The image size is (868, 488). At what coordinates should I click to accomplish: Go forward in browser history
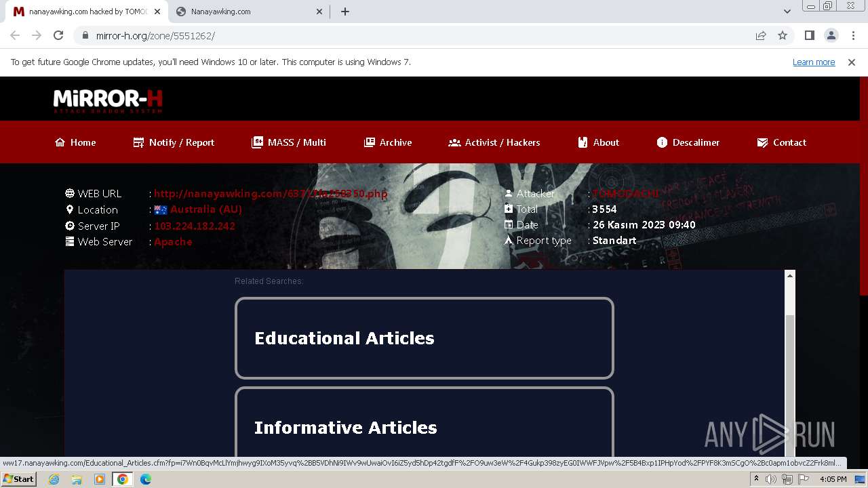[x=37, y=35]
